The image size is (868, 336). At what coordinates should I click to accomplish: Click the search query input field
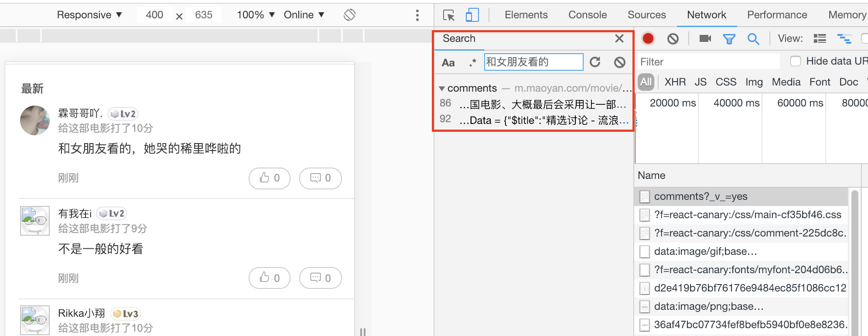[534, 62]
